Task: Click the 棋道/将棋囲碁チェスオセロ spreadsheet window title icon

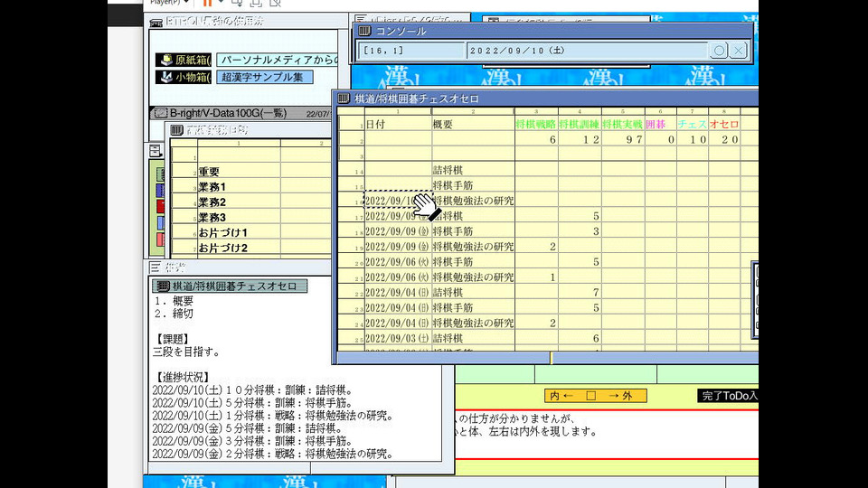Action: click(x=344, y=99)
